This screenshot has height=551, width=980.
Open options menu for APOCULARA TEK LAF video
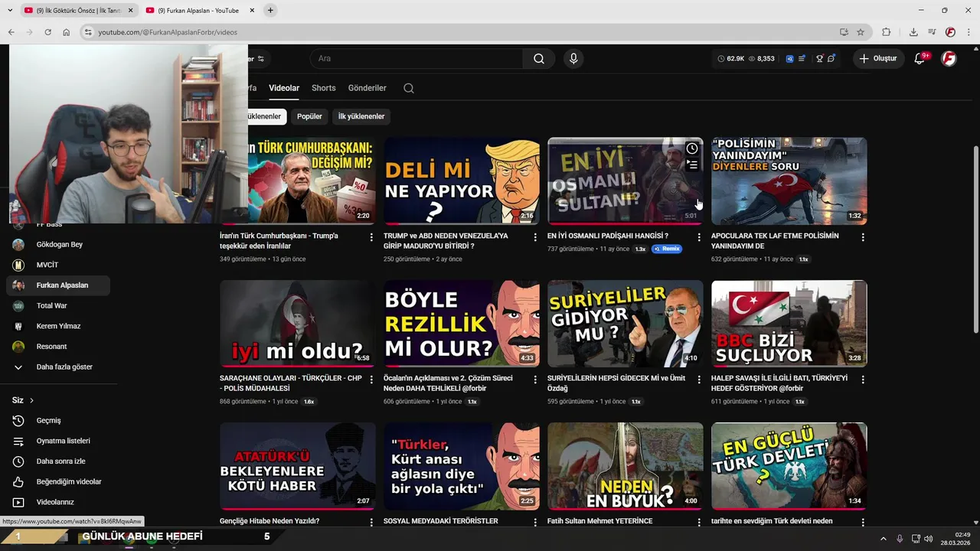click(x=863, y=237)
